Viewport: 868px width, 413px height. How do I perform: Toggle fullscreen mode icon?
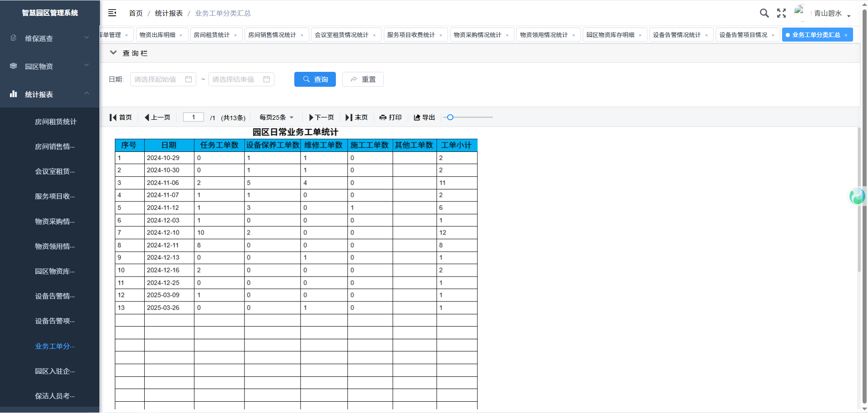click(781, 13)
